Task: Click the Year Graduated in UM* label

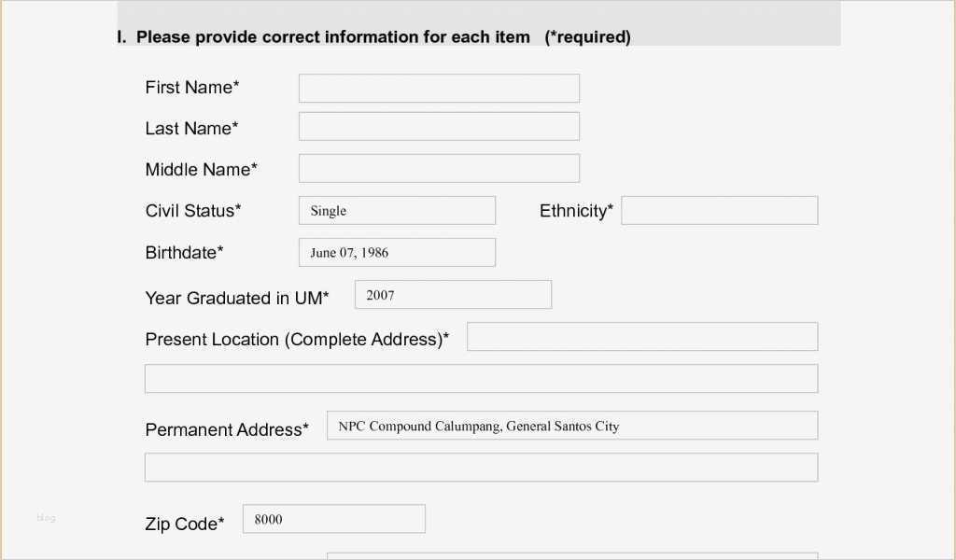Action: coord(237,299)
